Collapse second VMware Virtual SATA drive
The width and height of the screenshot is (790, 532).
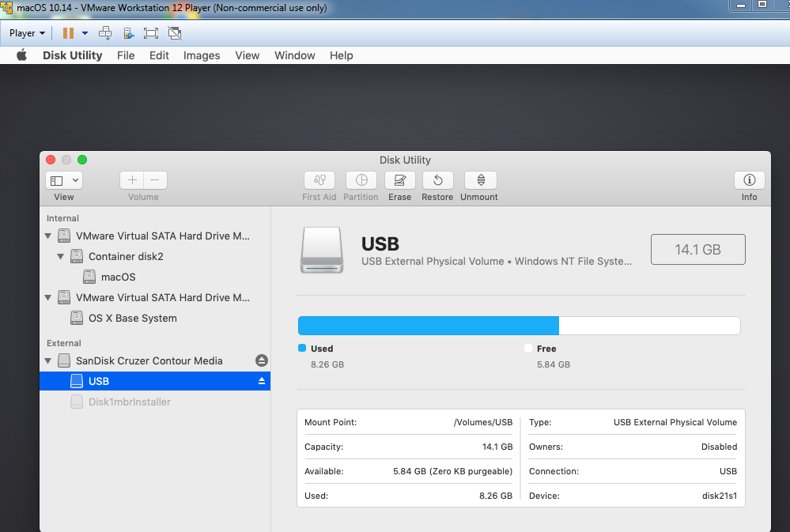click(48, 298)
